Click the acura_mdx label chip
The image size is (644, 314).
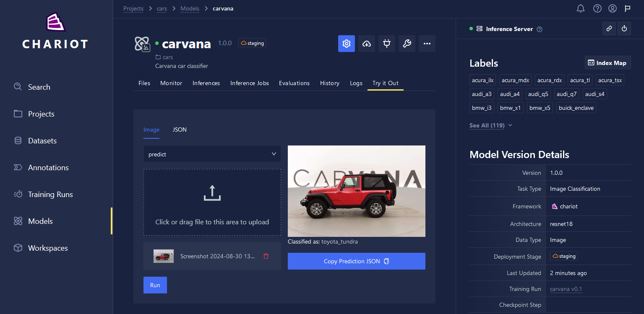516,80
